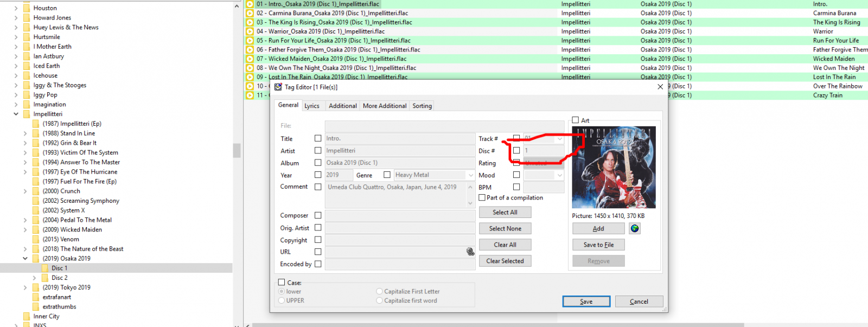Click play icon for 03 The King Is Rising
Viewport: 868px width, 327px height.
pyautogui.click(x=250, y=22)
